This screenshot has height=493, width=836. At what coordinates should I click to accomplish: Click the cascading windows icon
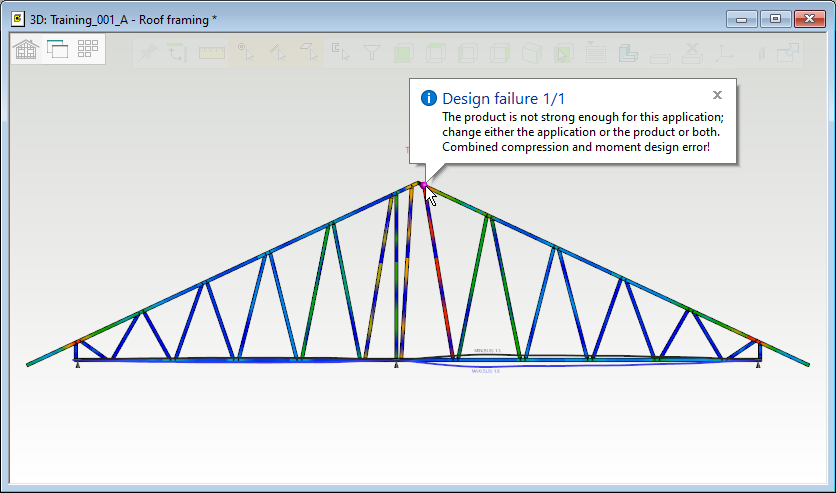(57, 50)
